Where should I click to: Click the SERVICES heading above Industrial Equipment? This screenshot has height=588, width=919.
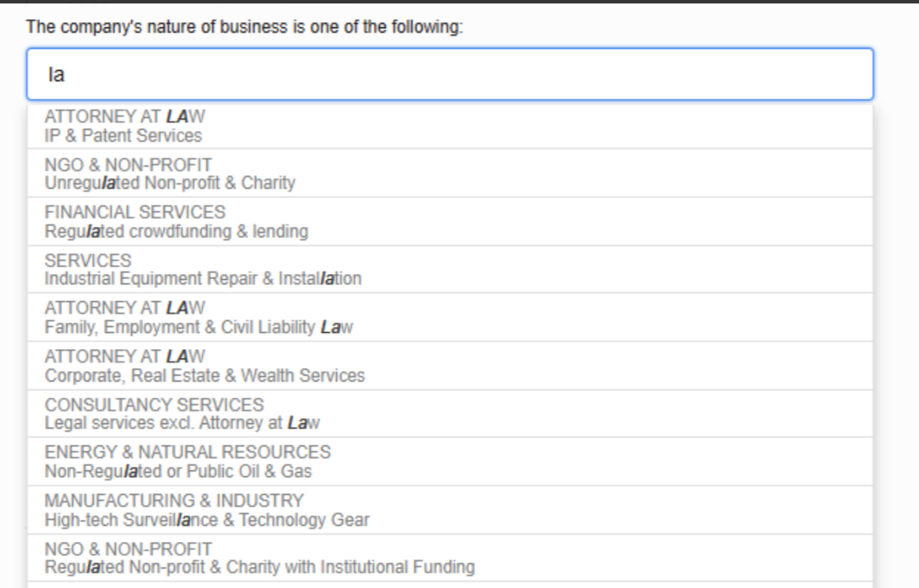click(88, 260)
